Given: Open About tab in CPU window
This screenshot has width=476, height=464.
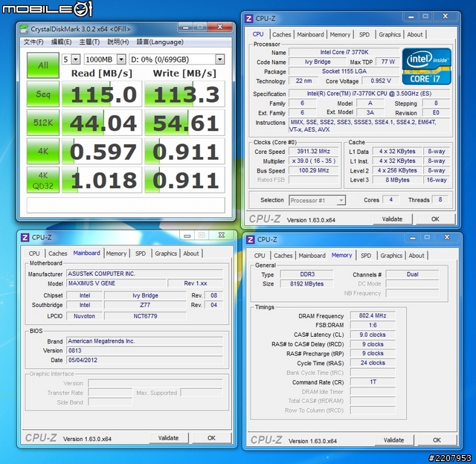Looking at the screenshot, I should [415, 35].
